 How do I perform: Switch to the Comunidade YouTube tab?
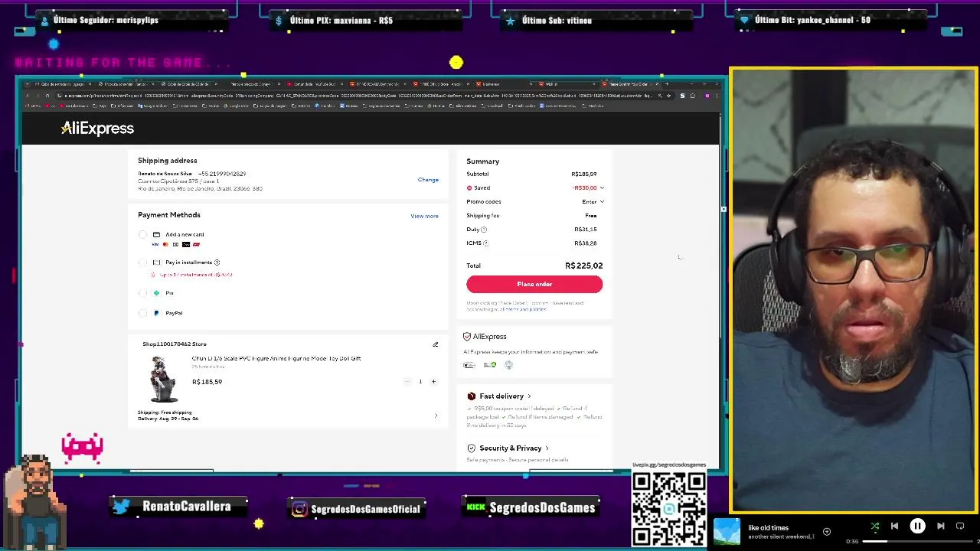pyautogui.click(x=314, y=83)
